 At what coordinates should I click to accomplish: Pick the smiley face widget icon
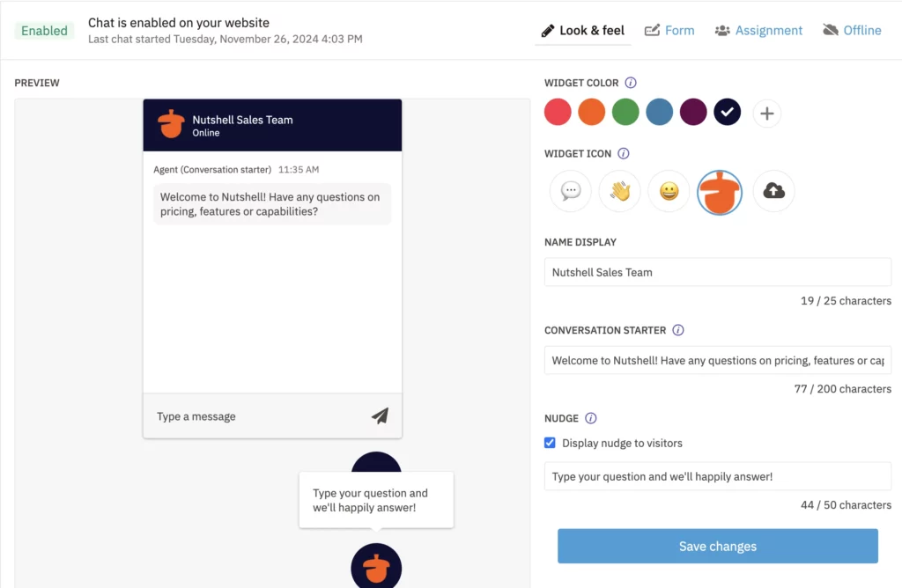click(669, 191)
